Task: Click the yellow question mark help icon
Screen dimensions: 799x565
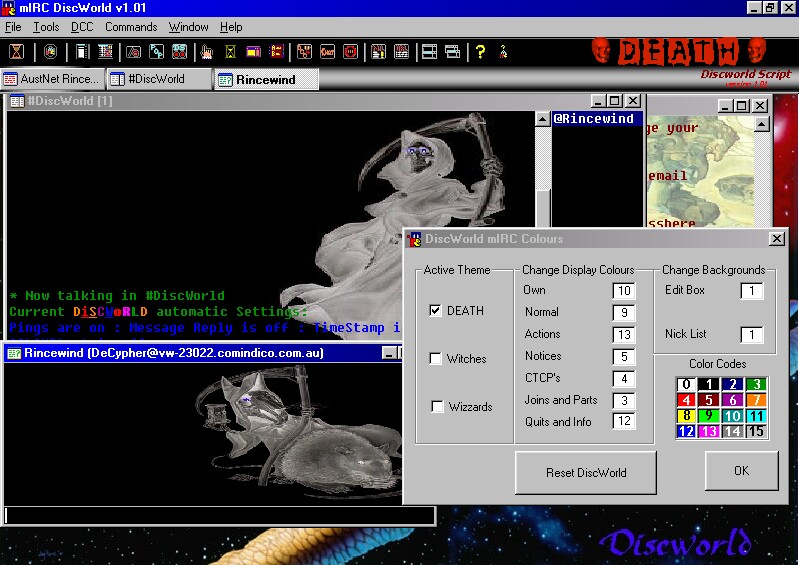Action: click(480, 51)
